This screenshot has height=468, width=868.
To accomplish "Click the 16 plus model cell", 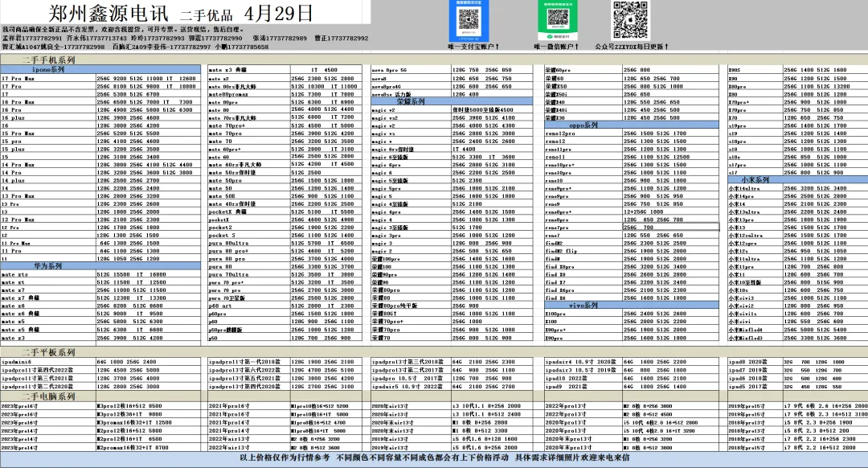I will point(48,118).
